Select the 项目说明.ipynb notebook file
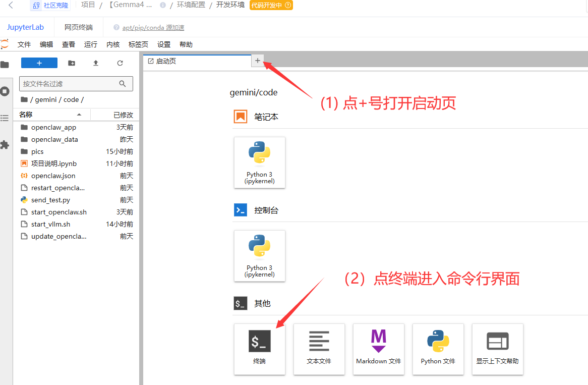Image resolution: width=588 pixels, height=385 pixels. coord(76,163)
